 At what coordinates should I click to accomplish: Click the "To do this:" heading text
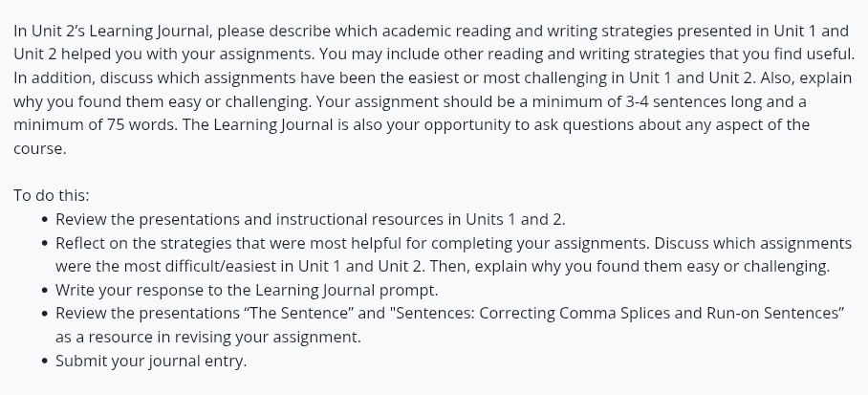click(51, 195)
